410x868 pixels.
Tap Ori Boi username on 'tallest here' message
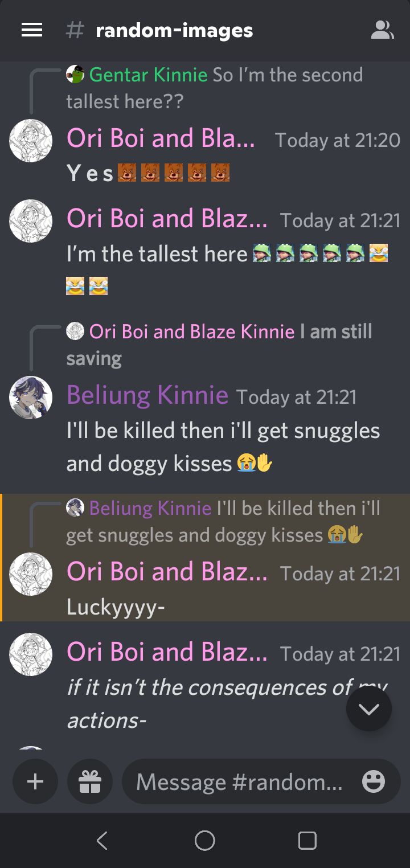click(167, 219)
